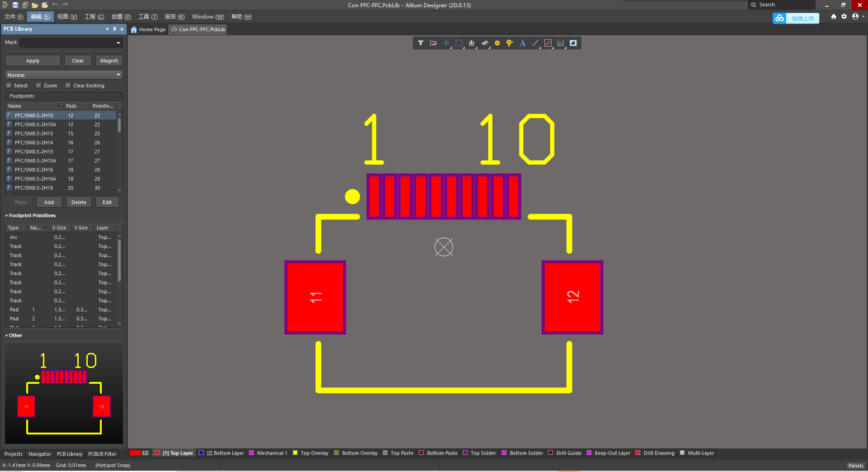Click the Home icon at top right
868x472 pixels.
pyautogui.click(x=834, y=16)
